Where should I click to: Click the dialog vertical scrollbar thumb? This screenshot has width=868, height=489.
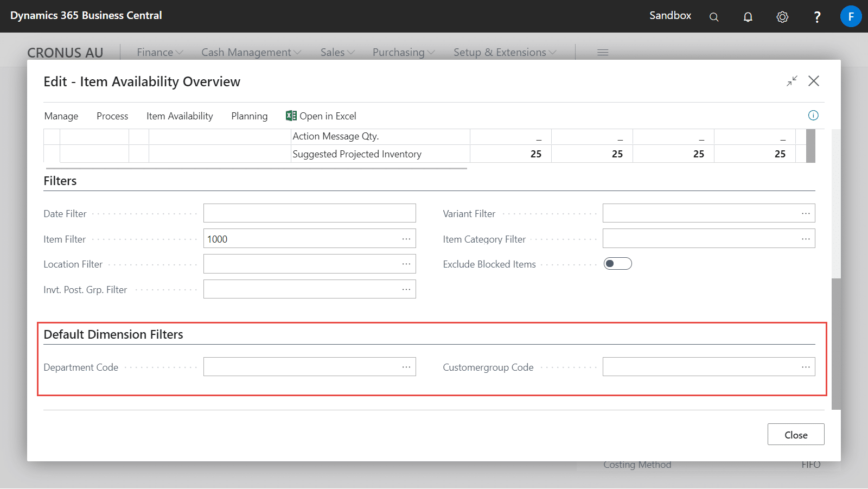coord(836,344)
